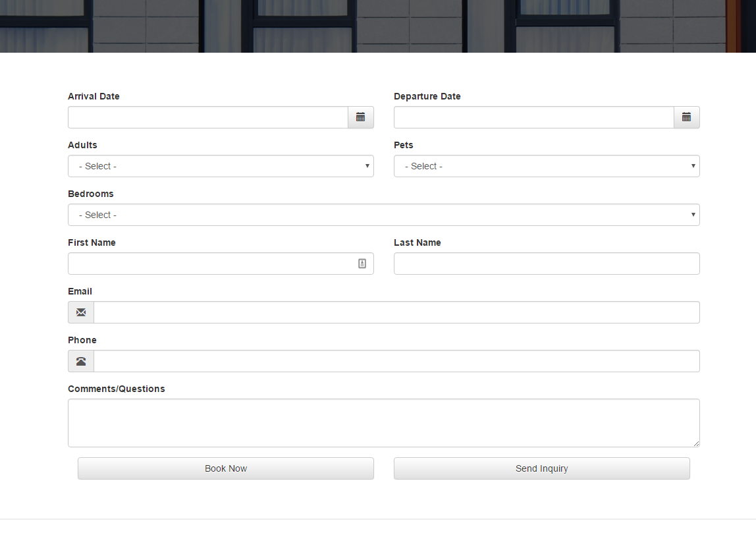Expand the Adults select dropdown
The width and height of the screenshot is (756, 533).
click(x=221, y=166)
